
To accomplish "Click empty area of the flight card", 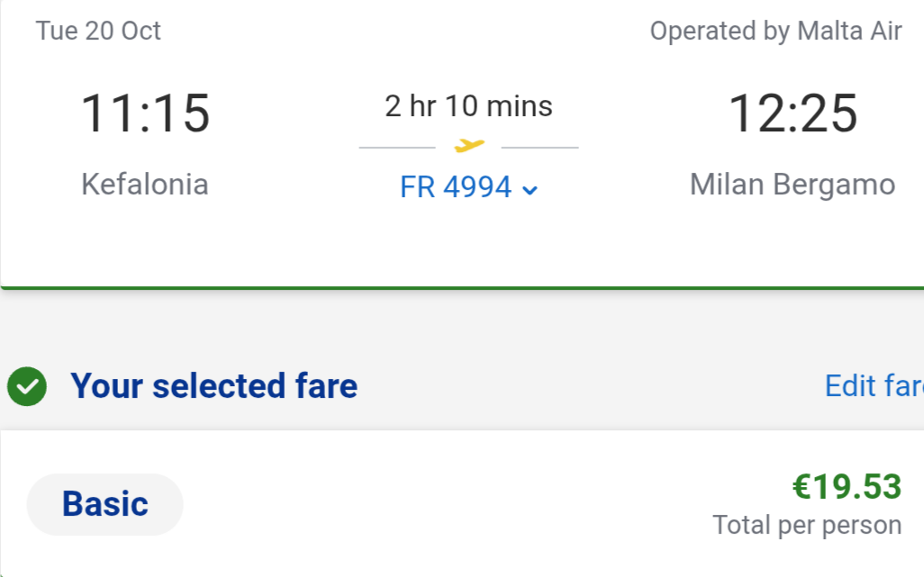I will point(462,248).
